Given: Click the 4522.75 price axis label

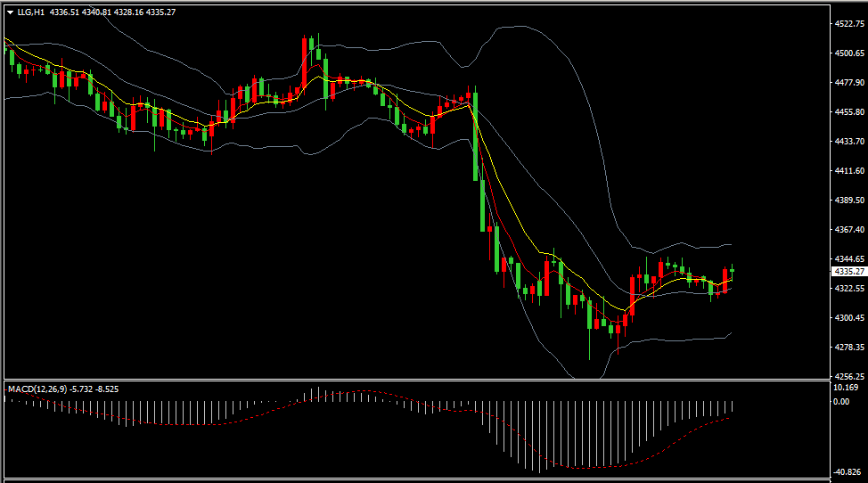Looking at the screenshot, I should (x=850, y=24).
